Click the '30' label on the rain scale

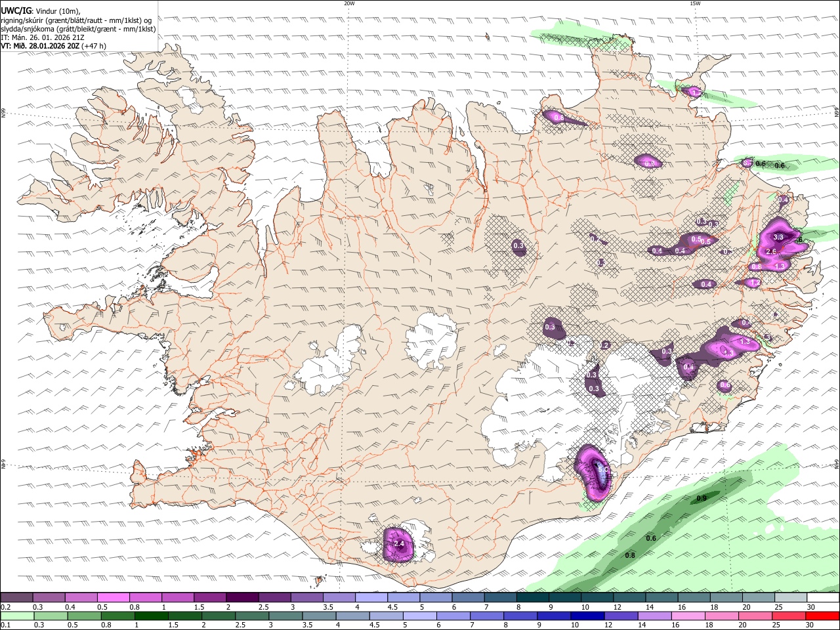tap(810, 625)
